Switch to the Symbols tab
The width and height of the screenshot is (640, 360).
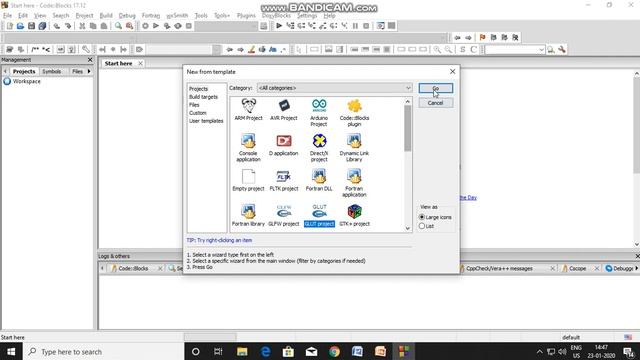click(52, 71)
